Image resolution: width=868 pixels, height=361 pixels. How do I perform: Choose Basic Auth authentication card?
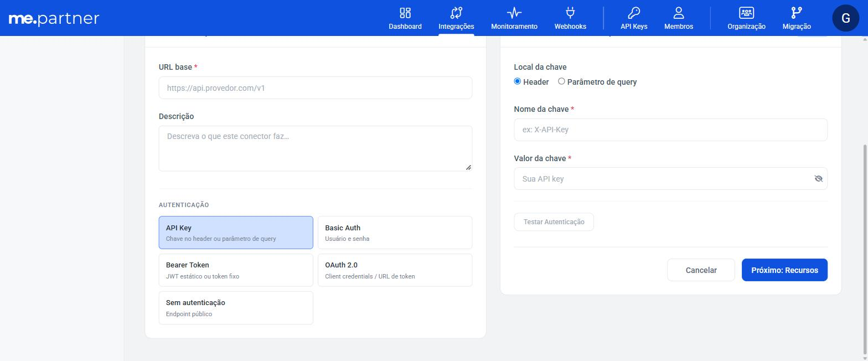(395, 233)
